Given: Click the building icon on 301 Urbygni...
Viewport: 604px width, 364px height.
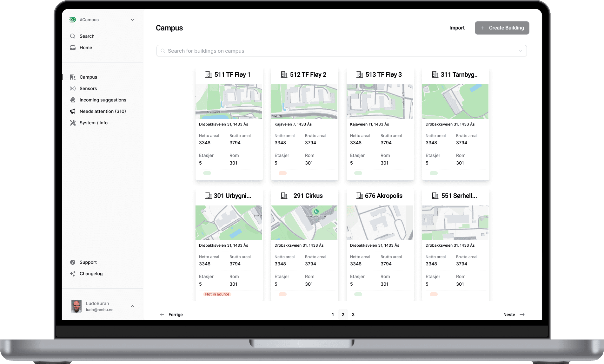Looking at the screenshot, I should point(209,196).
